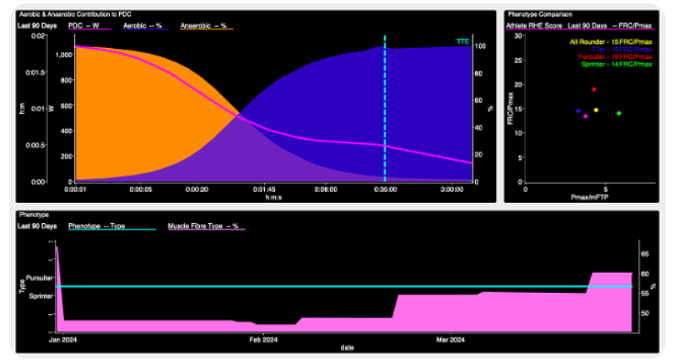Click the 'Feb 2024' date axis label
Viewport: 675px width, 362px height.
pyautogui.click(x=263, y=340)
